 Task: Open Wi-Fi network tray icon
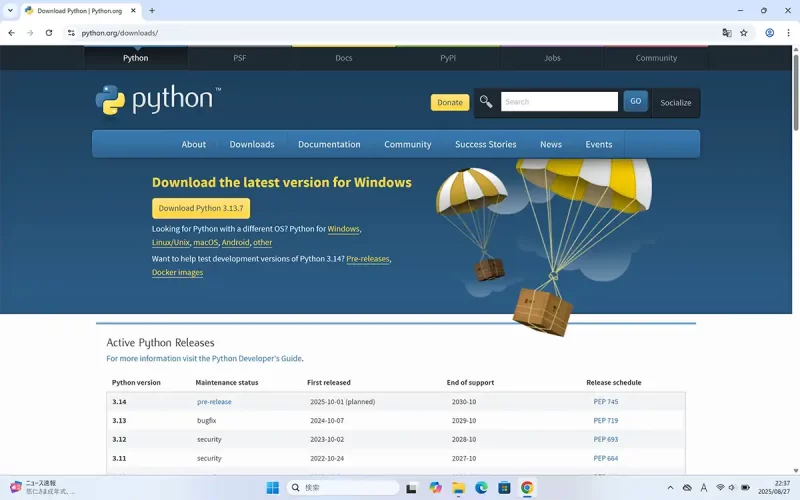720,488
